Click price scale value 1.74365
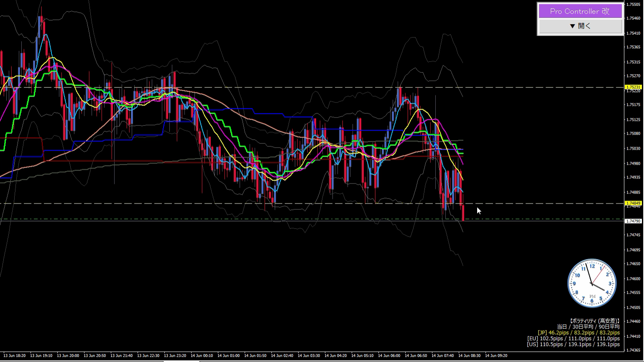The height and width of the screenshot is (362, 644). tap(634, 351)
